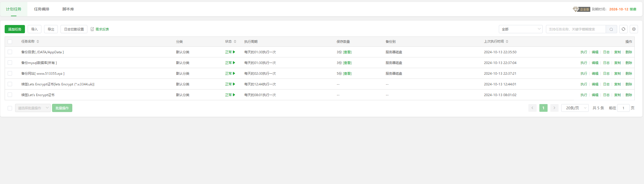
Task: Go to next page arrow
Action: pos(554,108)
